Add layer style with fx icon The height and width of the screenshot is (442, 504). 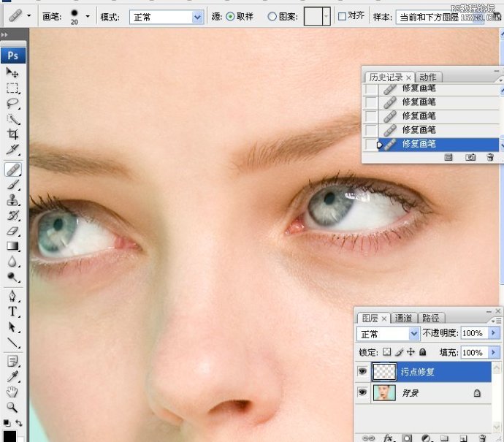389,438
